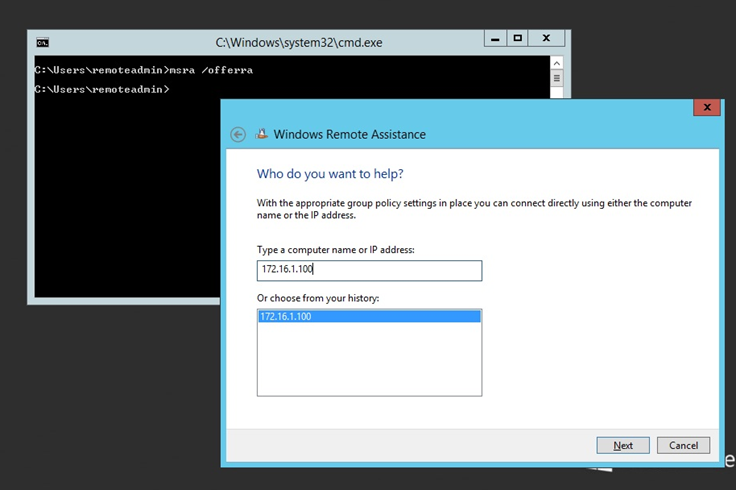Click the Next button
736x490 pixels.
pyautogui.click(x=623, y=445)
